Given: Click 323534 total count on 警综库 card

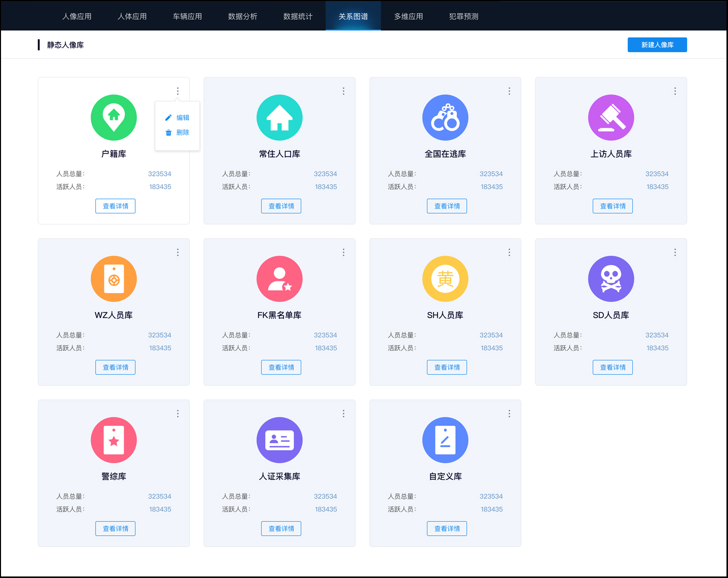Looking at the screenshot, I should point(160,496).
